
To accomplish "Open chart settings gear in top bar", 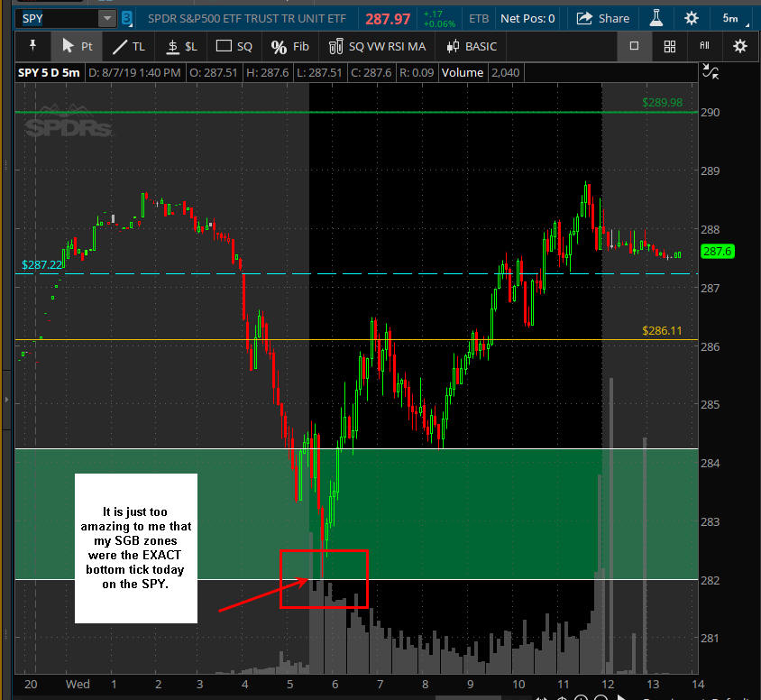I will pos(691,19).
